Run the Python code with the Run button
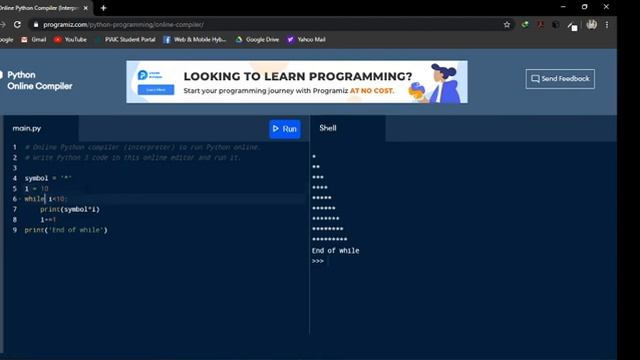This screenshot has height=360, width=640. coord(284,129)
